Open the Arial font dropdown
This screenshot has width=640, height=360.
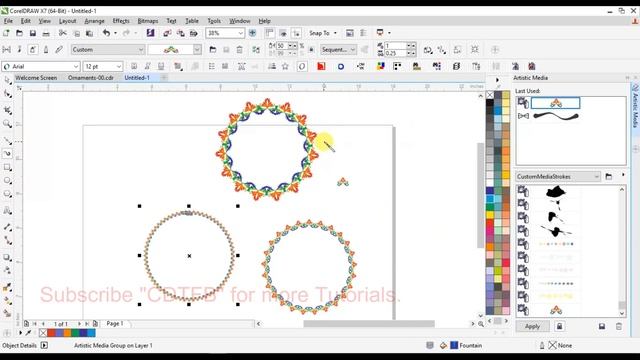[x=76, y=67]
